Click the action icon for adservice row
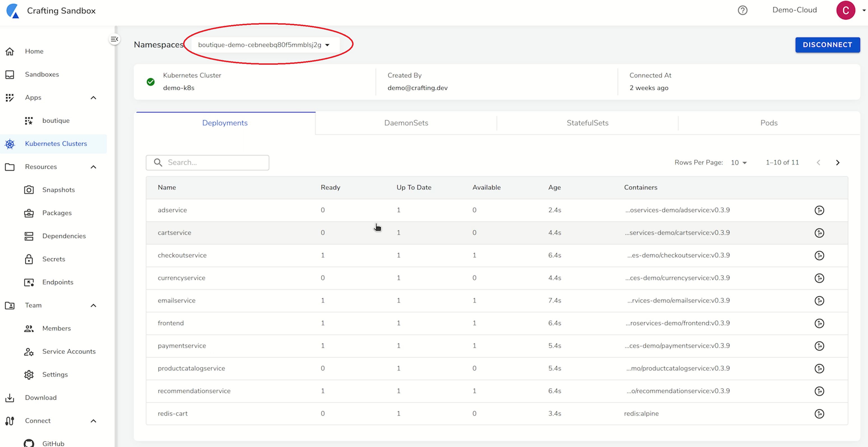This screenshot has height=447, width=868. 819,210
